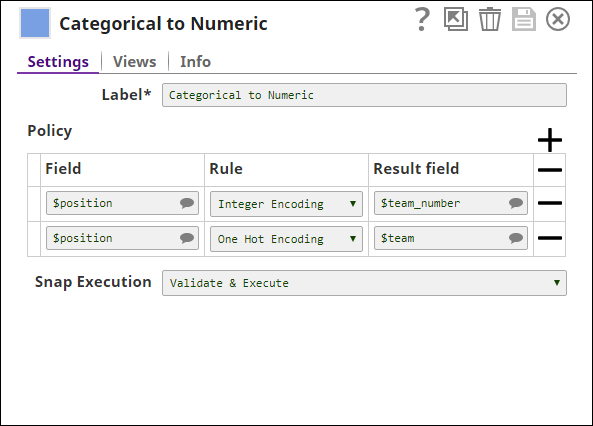Add a new Policy row with plus
The width and height of the screenshot is (593, 426).
(550, 140)
